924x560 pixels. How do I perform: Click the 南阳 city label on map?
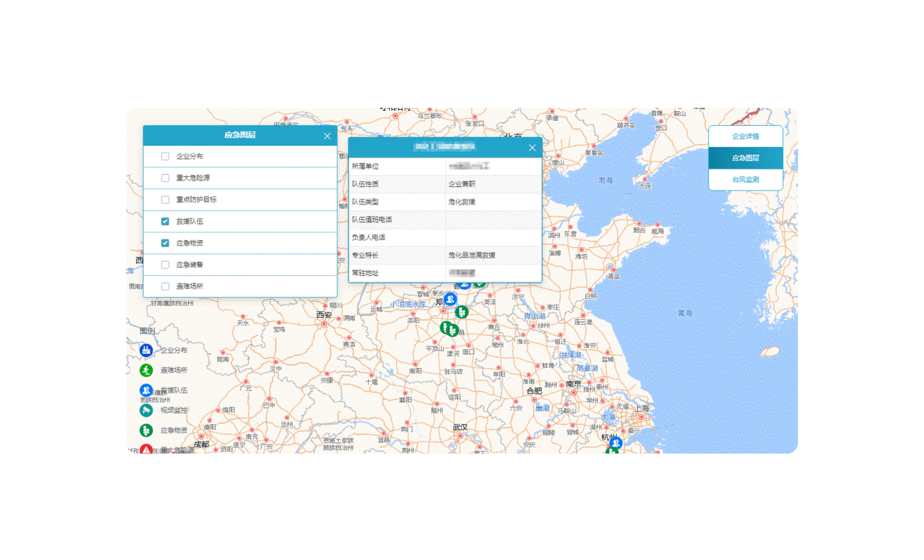[x=416, y=372]
